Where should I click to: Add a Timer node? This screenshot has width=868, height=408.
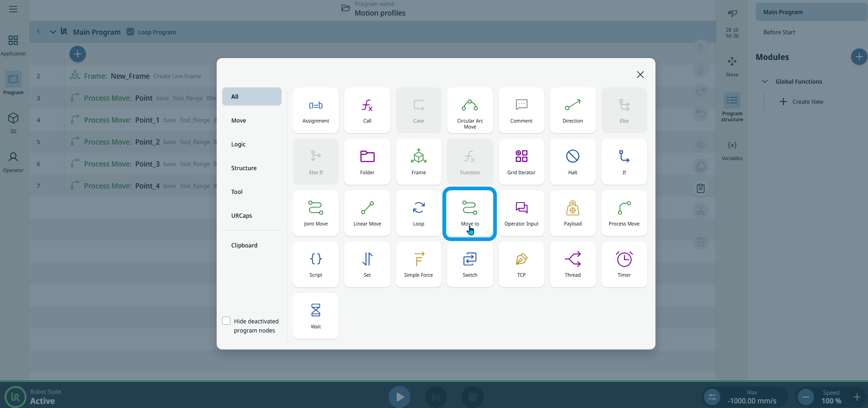click(x=624, y=264)
